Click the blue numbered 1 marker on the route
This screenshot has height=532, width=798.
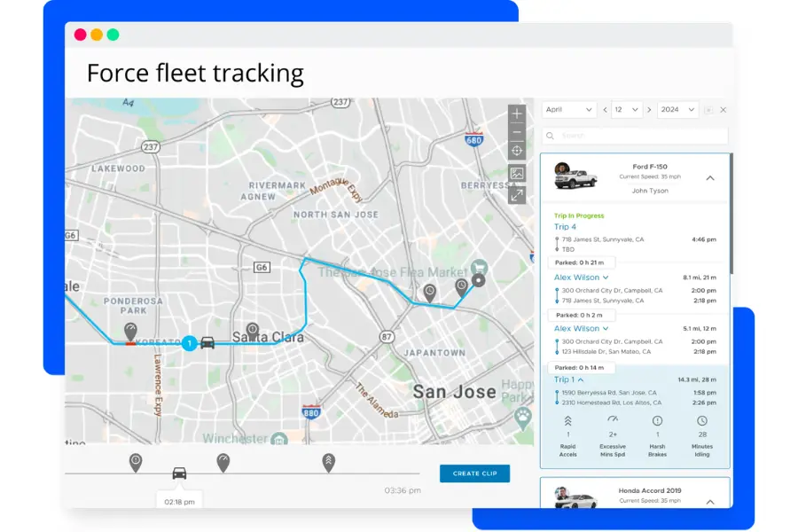(190, 344)
